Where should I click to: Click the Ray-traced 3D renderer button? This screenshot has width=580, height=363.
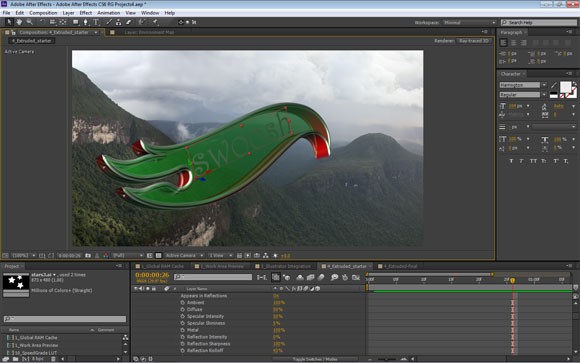[473, 41]
